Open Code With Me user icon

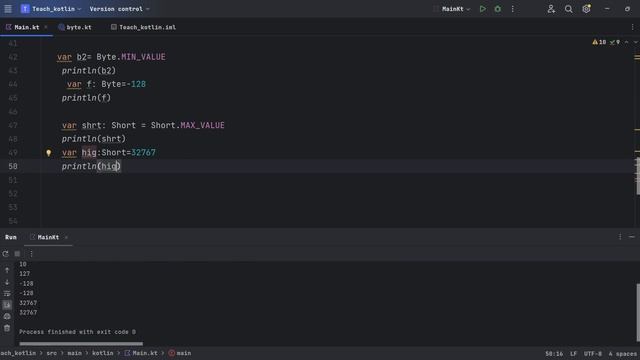click(551, 9)
